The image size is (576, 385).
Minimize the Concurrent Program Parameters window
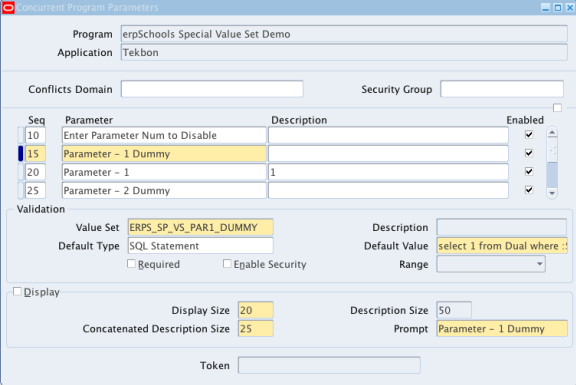[x=546, y=8]
